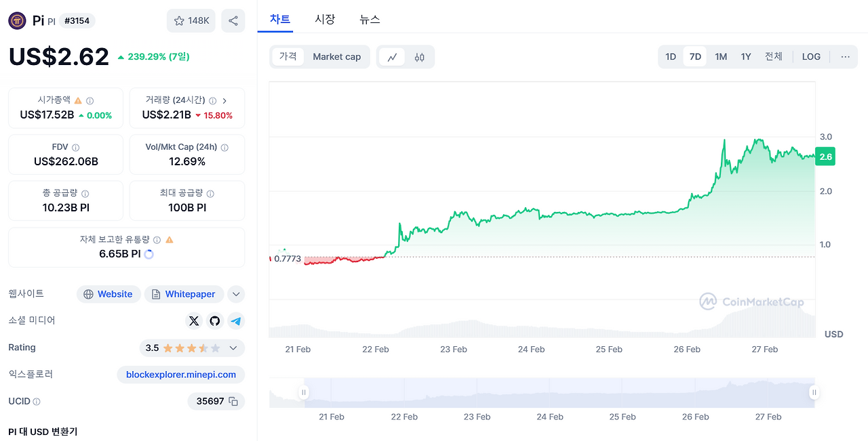868x441 pixels.
Task: Click the PI 대 USD 변환기 heading
Action: [x=43, y=432]
